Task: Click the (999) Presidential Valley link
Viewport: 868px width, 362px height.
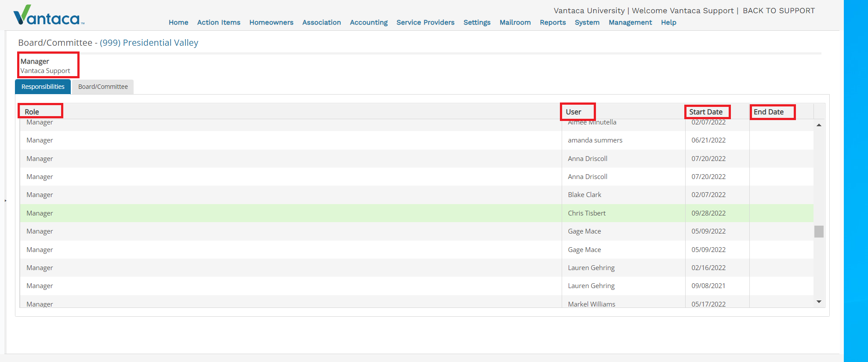Action: coord(149,43)
